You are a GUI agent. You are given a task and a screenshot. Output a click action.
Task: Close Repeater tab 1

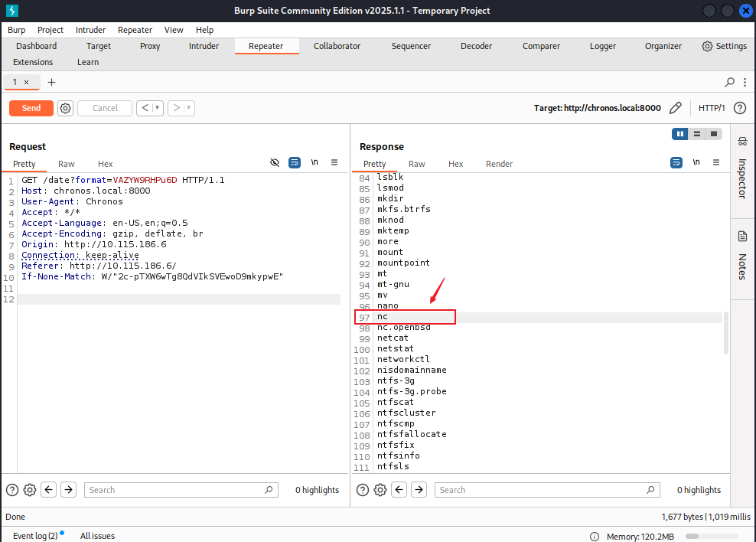27,82
